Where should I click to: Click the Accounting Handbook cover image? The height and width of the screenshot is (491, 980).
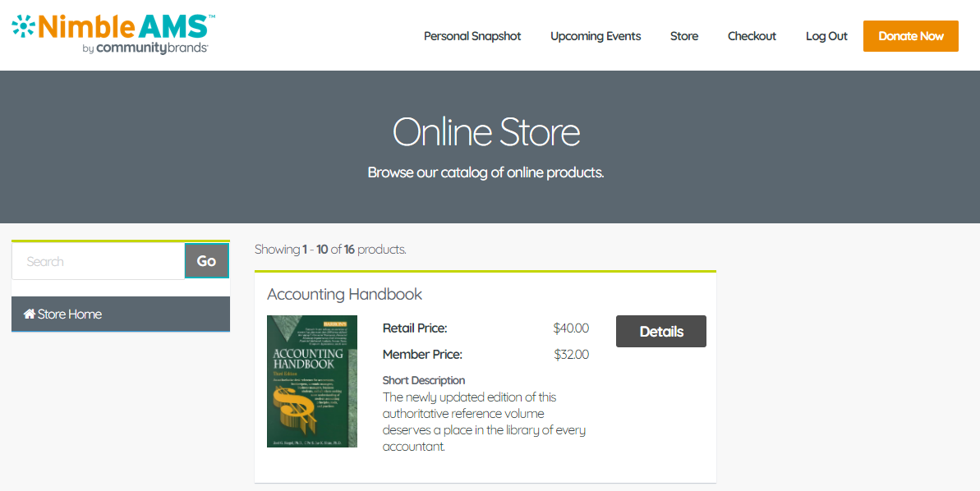pyautogui.click(x=312, y=382)
